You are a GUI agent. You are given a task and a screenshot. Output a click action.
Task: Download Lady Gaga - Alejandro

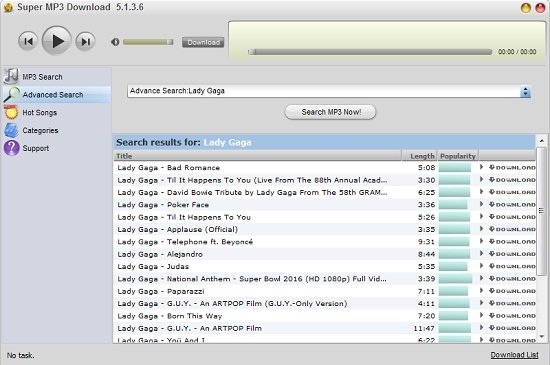(x=512, y=254)
